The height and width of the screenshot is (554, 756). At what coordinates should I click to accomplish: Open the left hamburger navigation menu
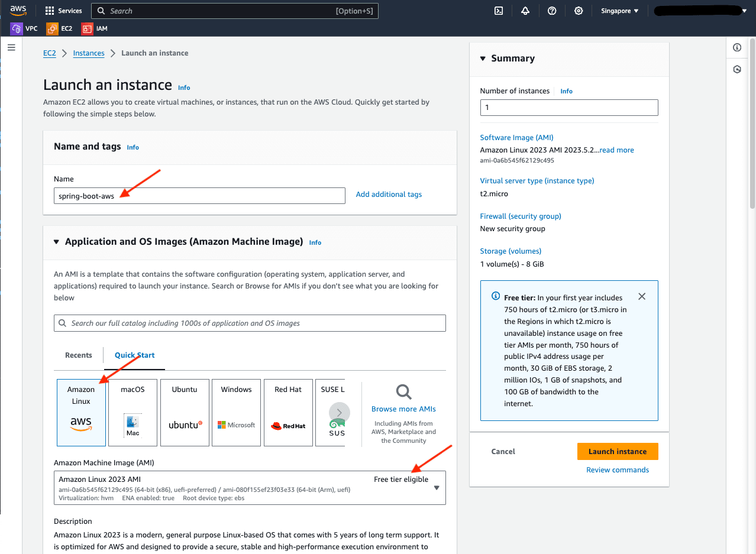point(11,47)
